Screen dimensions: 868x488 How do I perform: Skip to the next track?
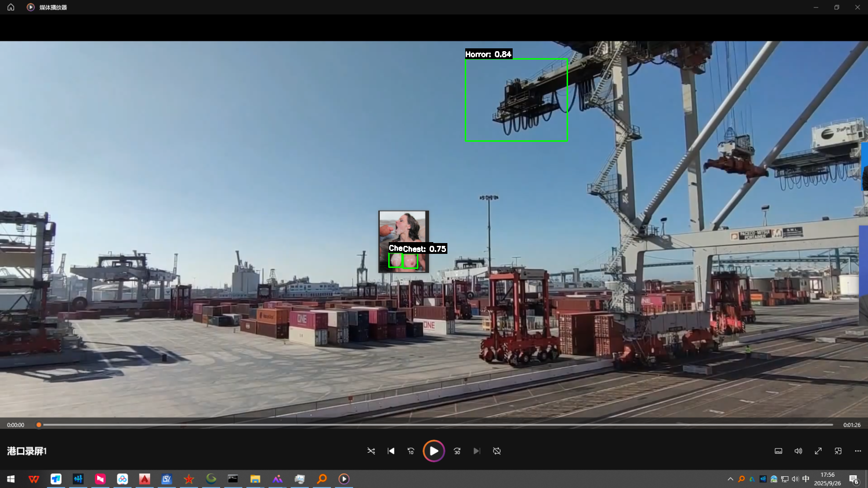(476, 451)
